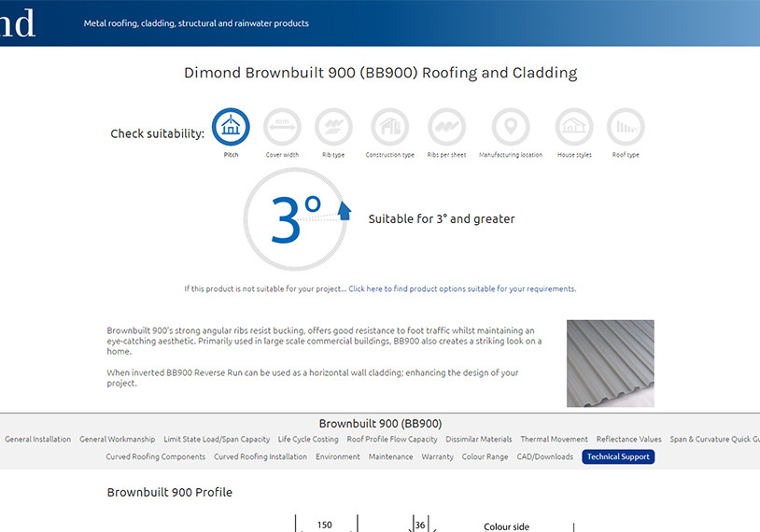The width and height of the screenshot is (760, 532).
Task: Click the 'Check suitability:' label
Action: (x=158, y=133)
